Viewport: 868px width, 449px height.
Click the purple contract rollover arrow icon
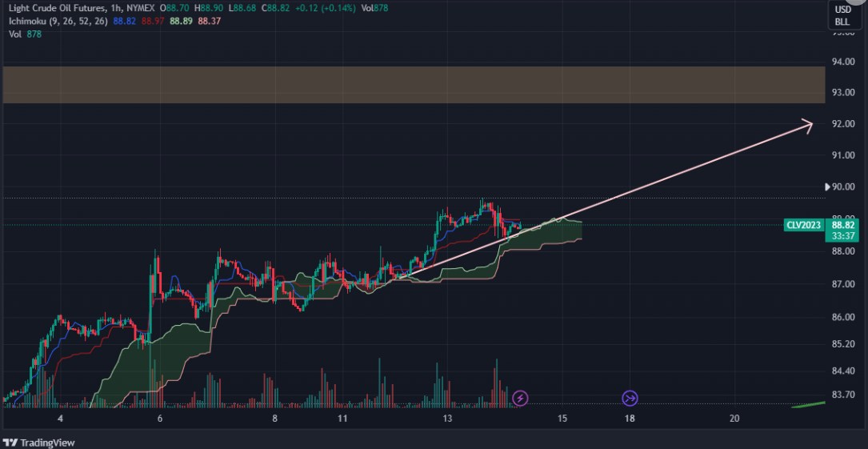tap(630, 398)
